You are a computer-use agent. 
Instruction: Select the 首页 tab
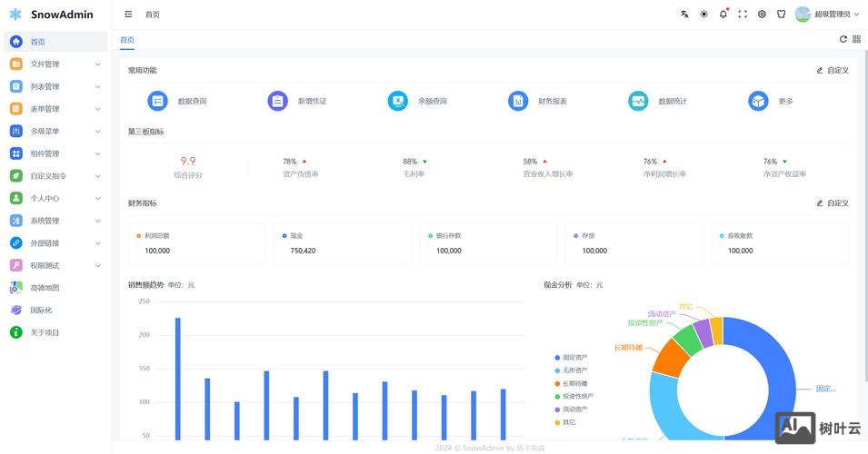[x=127, y=40]
